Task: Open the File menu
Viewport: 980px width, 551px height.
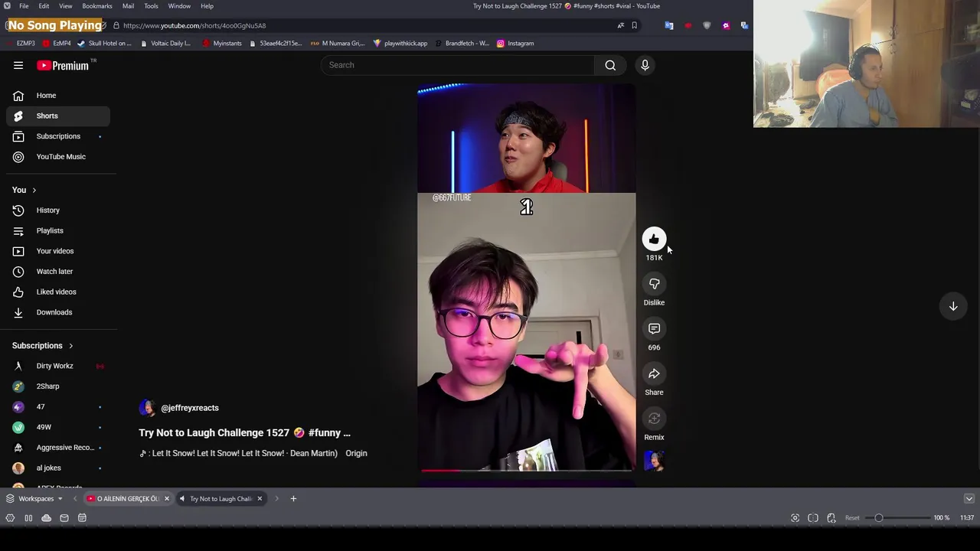Action: point(24,6)
